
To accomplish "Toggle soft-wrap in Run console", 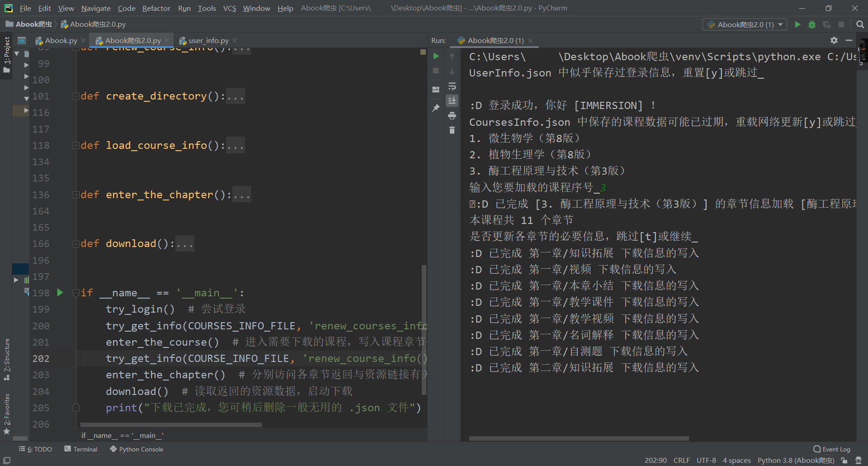I will coord(452,86).
